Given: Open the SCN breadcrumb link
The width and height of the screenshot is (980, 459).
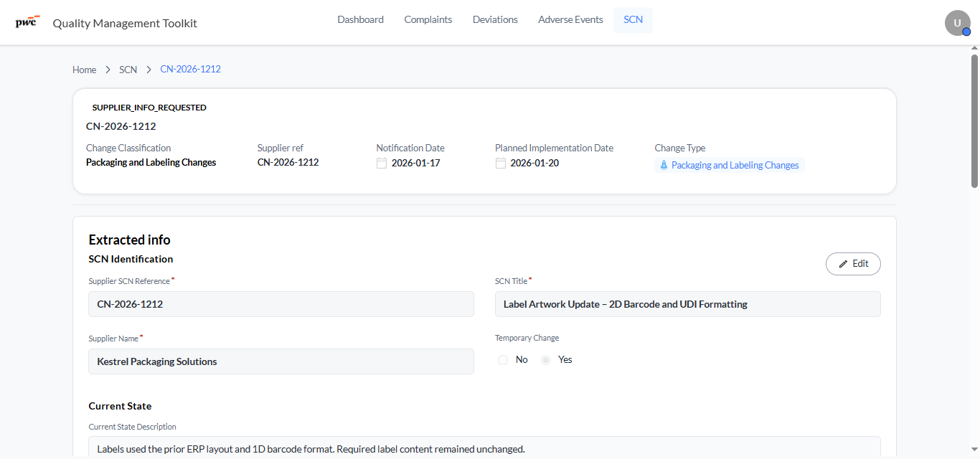Looking at the screenshot, I should pos(128,70).
